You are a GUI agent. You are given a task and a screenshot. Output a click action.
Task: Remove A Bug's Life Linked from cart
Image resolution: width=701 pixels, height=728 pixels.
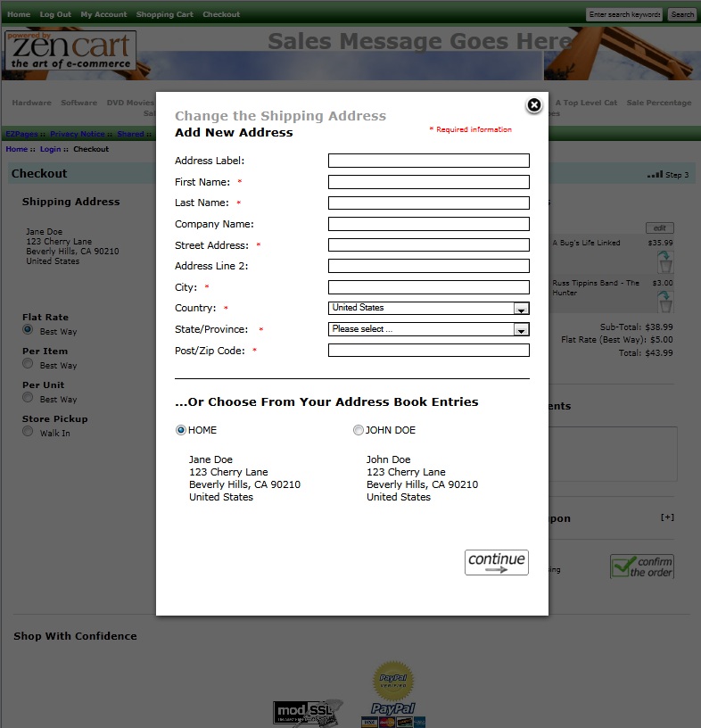[664, 261]
